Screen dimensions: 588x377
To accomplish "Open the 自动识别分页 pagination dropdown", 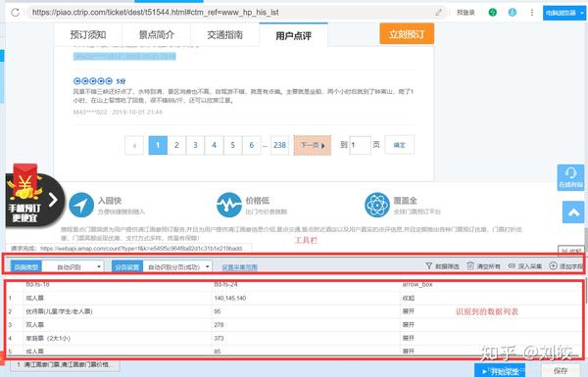I will [x=177, y=266].
